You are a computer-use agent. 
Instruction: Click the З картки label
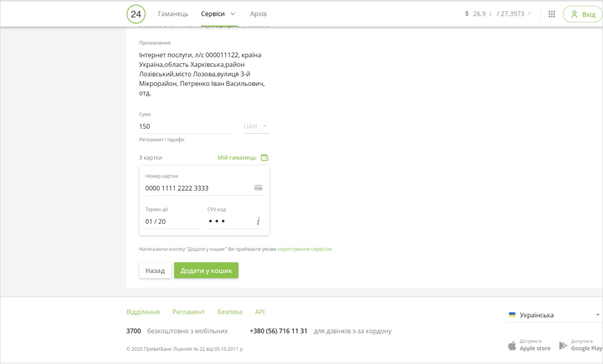point(151,158)
